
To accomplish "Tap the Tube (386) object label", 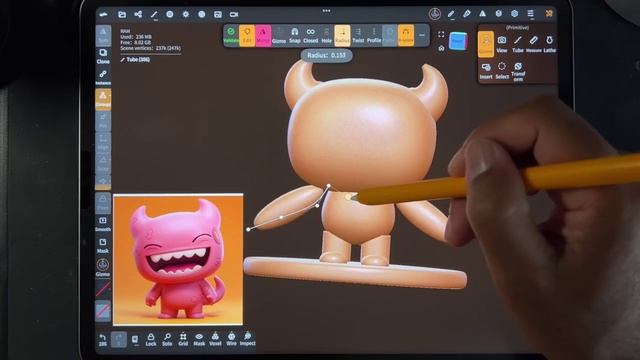I will [x=135, y=60].
